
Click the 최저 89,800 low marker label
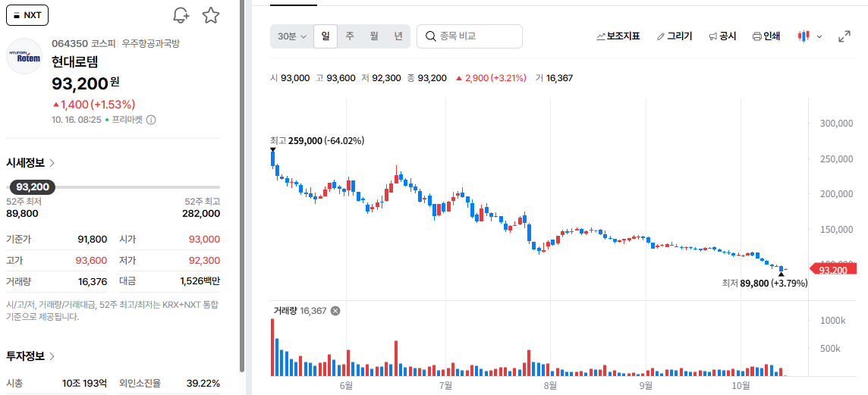click(x=765, y=284)
